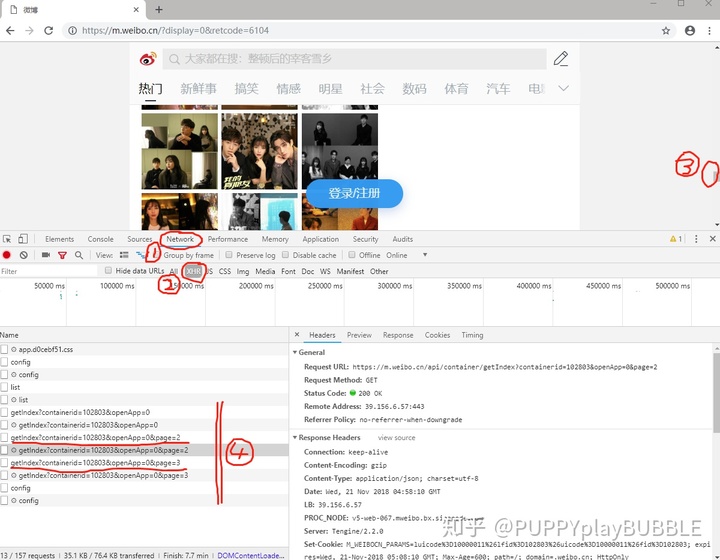Image resolution: width=720 pixels, height=560 pixels.
Task: Collapse the General section triangle
Action: point(295,353)
